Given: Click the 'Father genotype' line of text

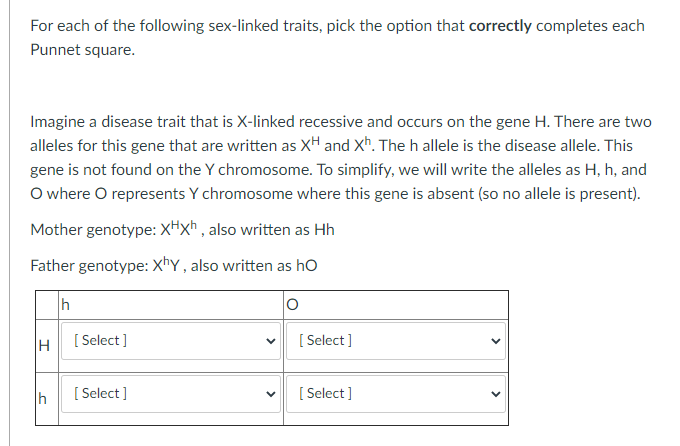Looking at the screenshot, I should pos(173,265).
